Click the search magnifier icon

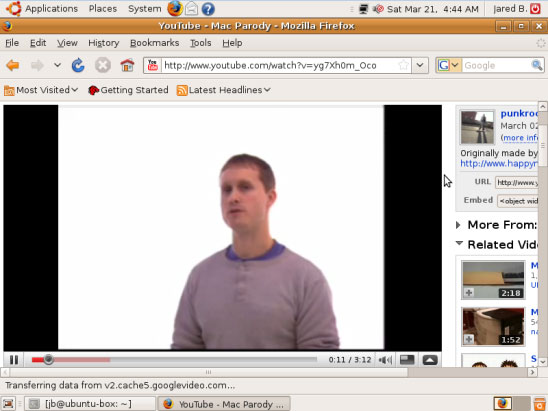(x=536, y=65)
